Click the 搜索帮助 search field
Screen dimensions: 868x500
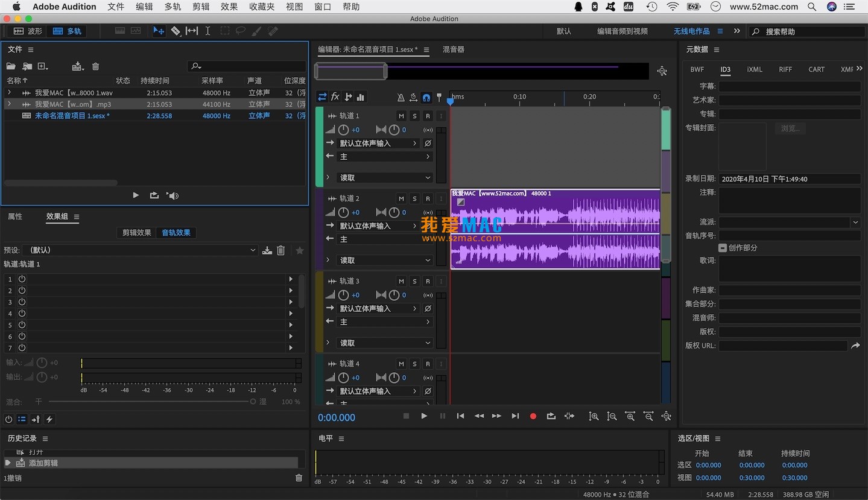pos(806,31)
